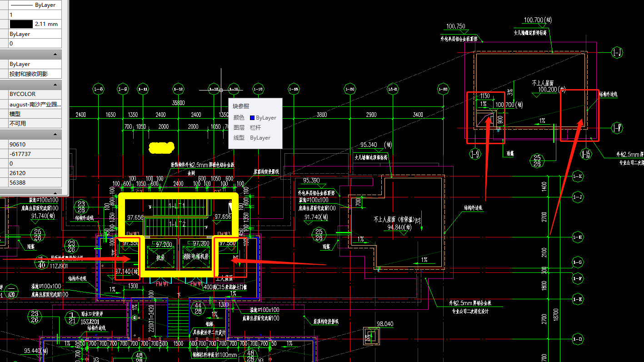The height and width of the screenshot is (362, 644).
Task: Select grid bubble 1-23
Action: pyautogui.click(x=443, y=89)
